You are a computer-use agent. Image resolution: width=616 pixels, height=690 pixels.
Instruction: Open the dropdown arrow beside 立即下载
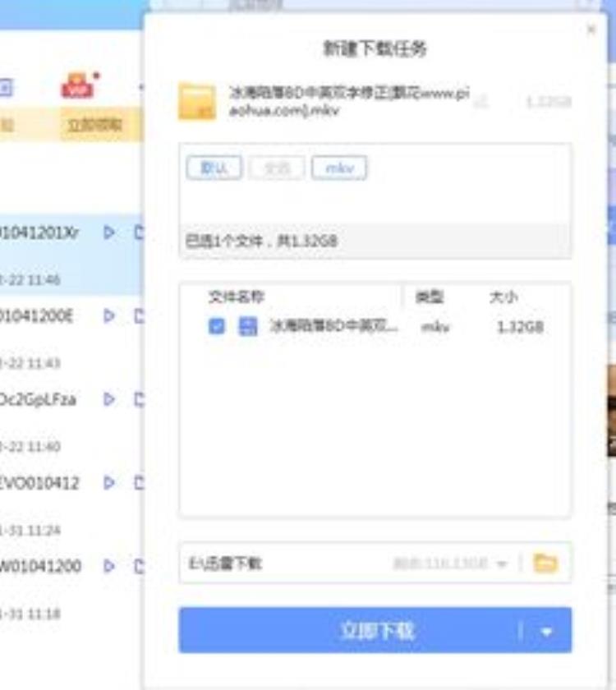547,632
